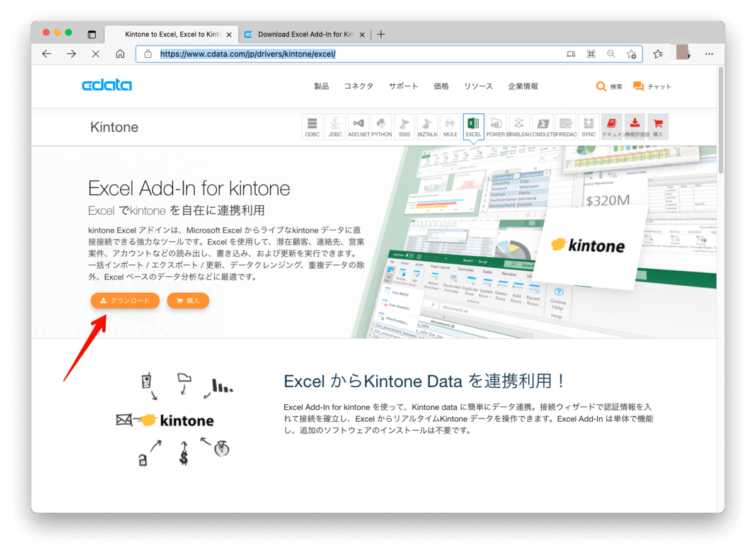
Task: Open the SSIS component icon
Action: click(x=404, y=127)
